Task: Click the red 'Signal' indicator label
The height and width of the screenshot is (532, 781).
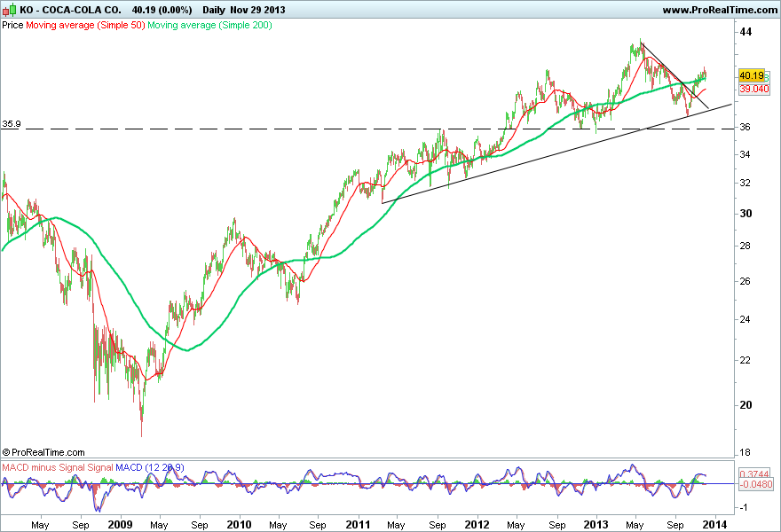Action: coord(100,467)
